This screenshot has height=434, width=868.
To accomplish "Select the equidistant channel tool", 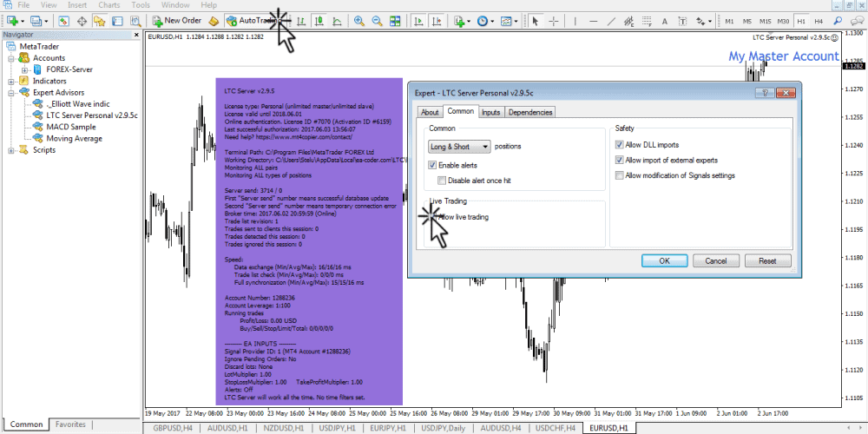I will point(628,21).
